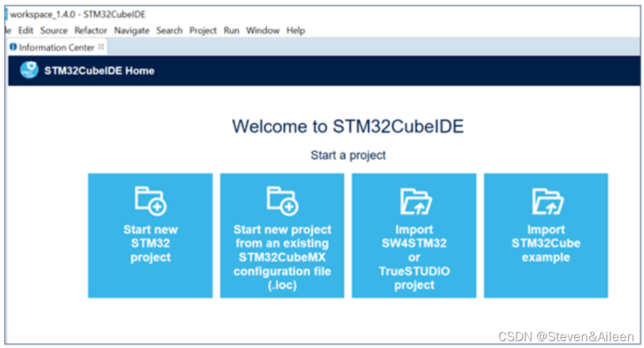Click the Welcome to STM32CubeIDE heading

(x=348, y=126)
